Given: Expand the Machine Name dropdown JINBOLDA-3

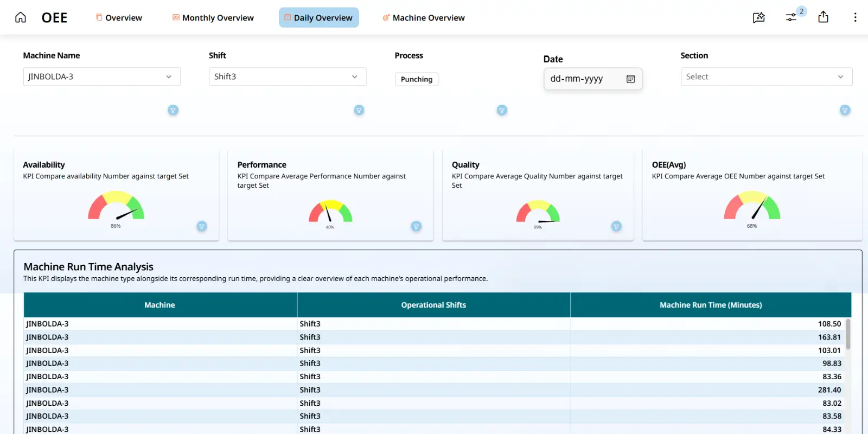Looking at the screenshot, I should coord(101,76).
